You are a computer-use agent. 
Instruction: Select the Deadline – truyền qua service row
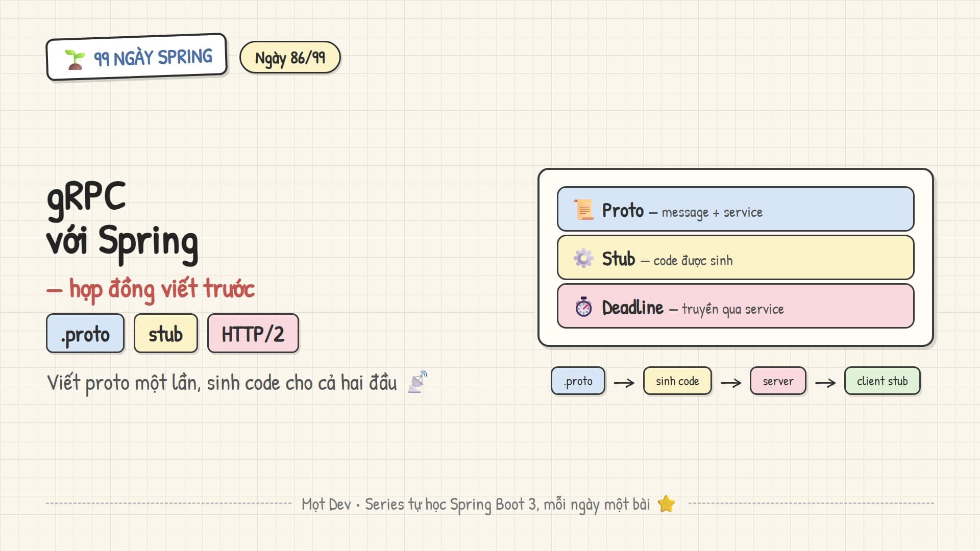pyautogui.click(x=736, y=306)
